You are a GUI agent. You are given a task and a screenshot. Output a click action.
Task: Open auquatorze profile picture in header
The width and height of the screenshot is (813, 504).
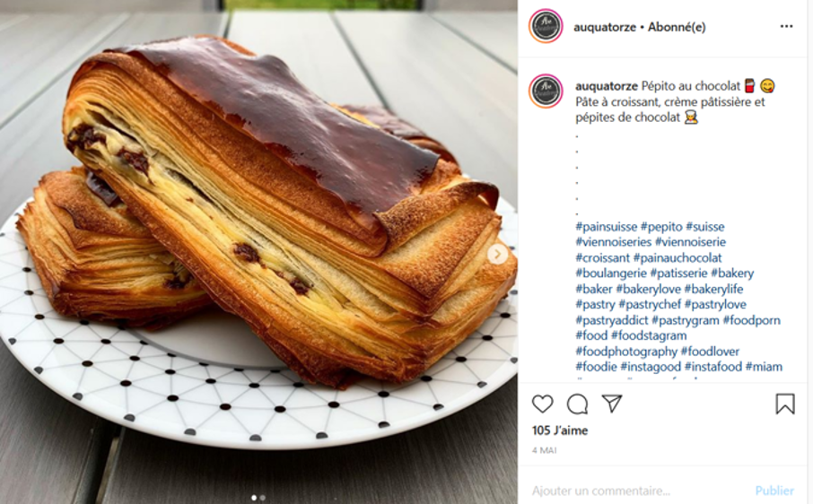coord(546,26)
